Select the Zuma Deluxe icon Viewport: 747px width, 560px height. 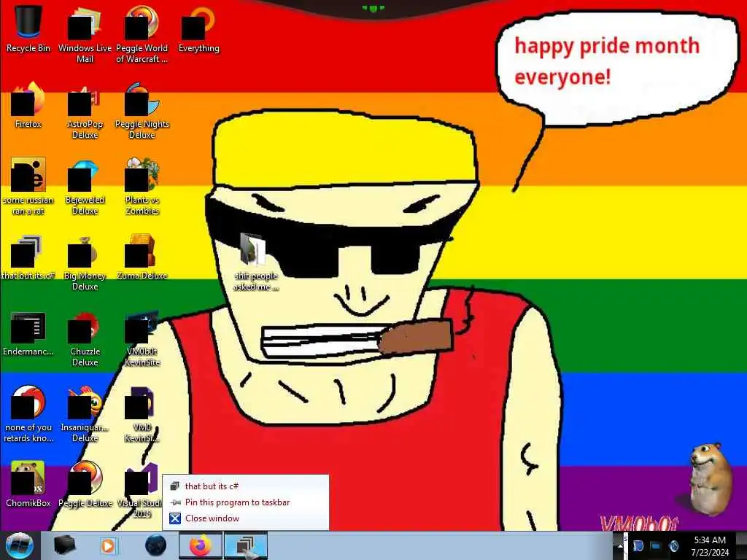(x=142, y=257)
